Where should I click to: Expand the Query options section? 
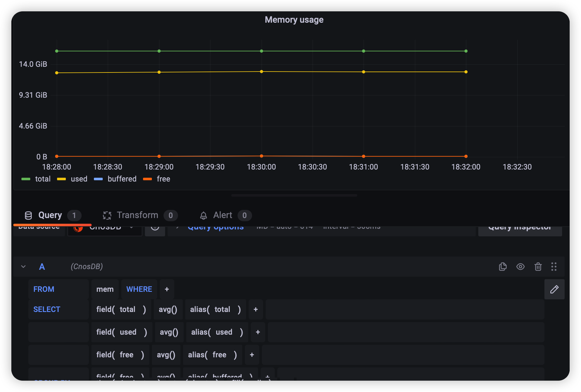pos(216,227)
